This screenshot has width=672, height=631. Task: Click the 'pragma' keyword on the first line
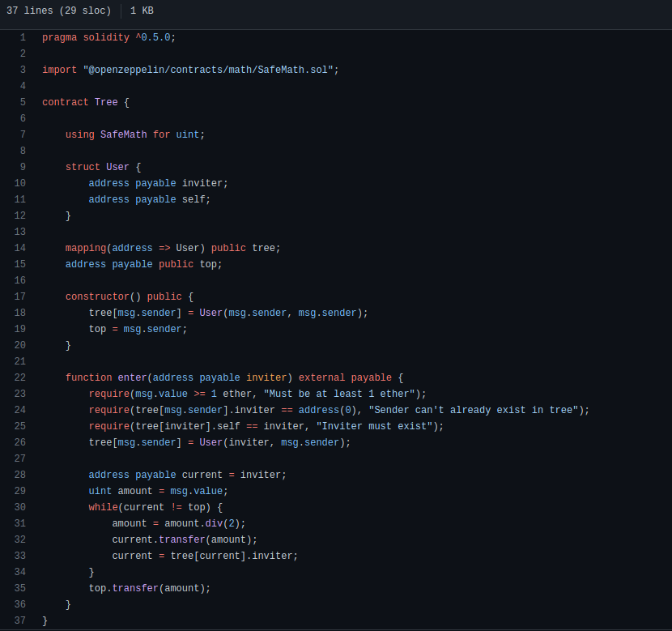[x=59, y=37]
